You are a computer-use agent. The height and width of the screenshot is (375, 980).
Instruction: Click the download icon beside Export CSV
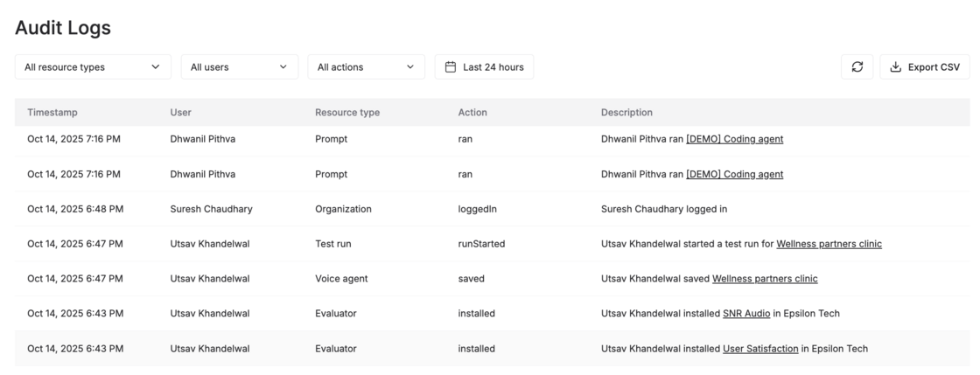click(x=895, y=67)
